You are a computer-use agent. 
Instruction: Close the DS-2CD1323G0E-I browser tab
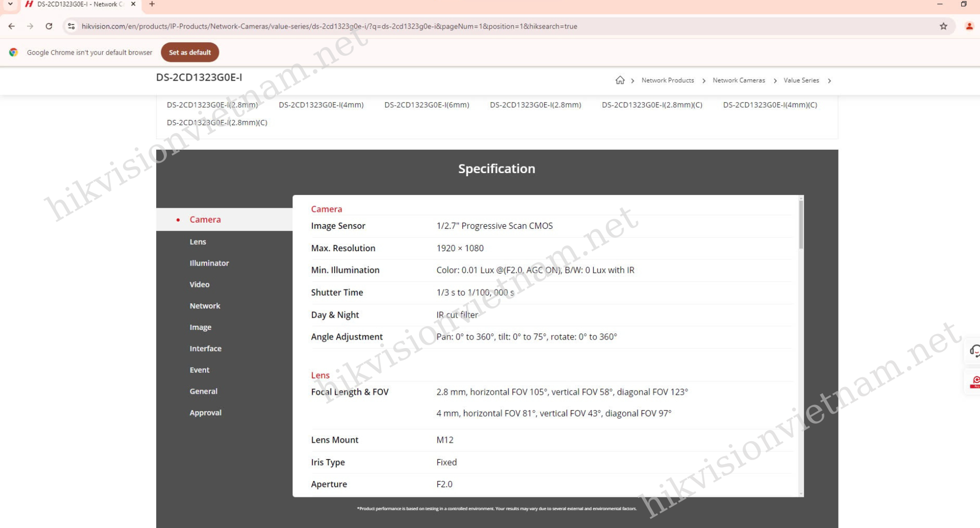133,4
